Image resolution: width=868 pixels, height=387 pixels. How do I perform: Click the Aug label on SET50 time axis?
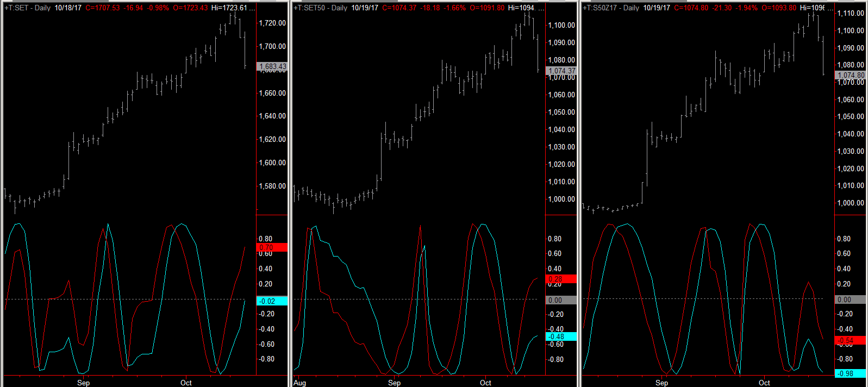299,383
